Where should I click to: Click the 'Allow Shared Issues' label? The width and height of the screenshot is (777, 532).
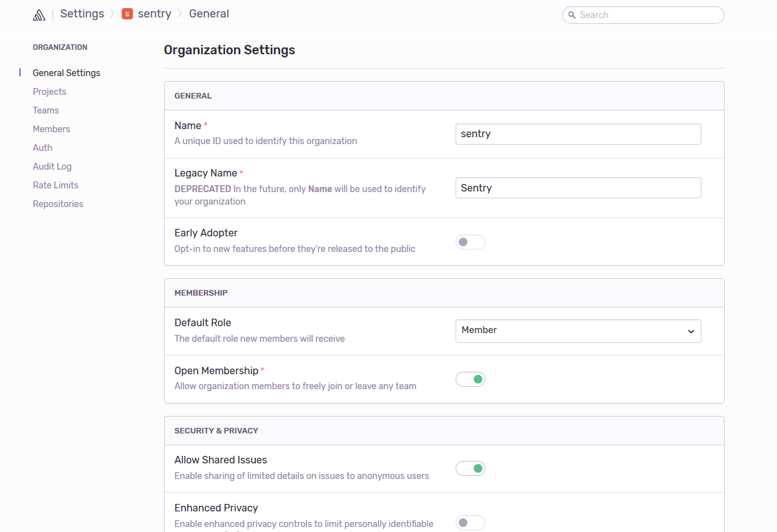click(221, 460)
